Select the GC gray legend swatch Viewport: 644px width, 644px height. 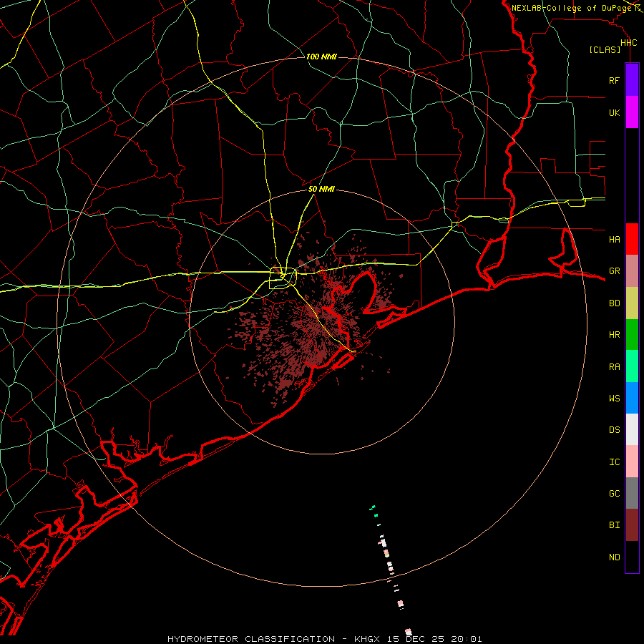pos(632,493)
